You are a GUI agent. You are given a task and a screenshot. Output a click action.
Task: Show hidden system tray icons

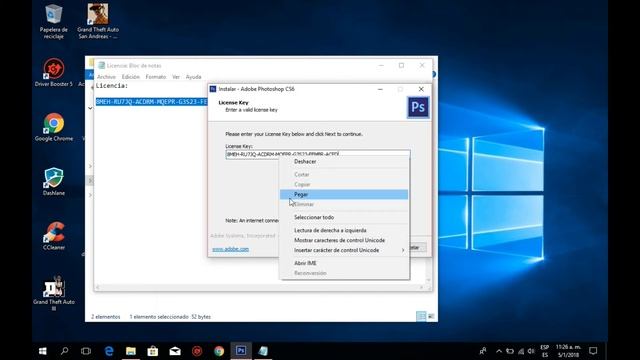click(499, 351)
